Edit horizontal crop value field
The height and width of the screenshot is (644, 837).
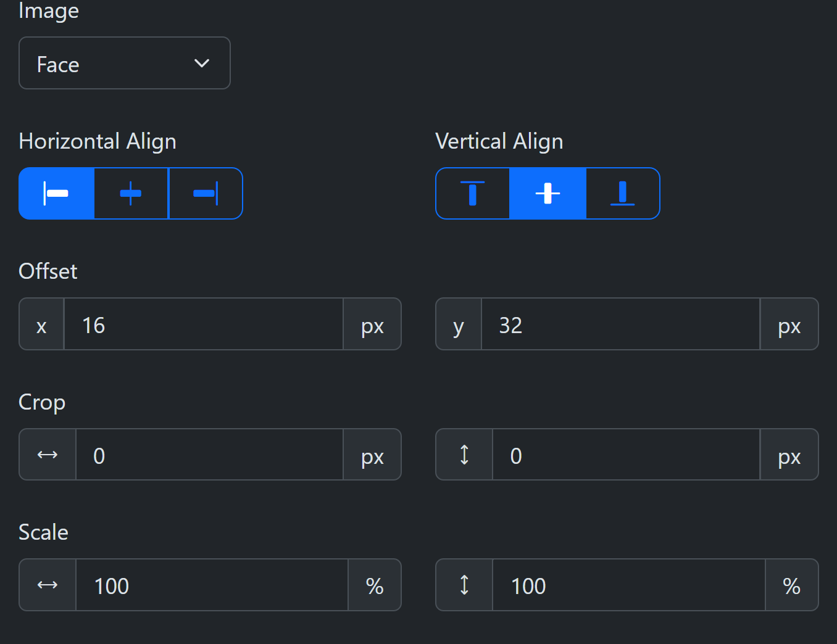[x=209, y=455]
